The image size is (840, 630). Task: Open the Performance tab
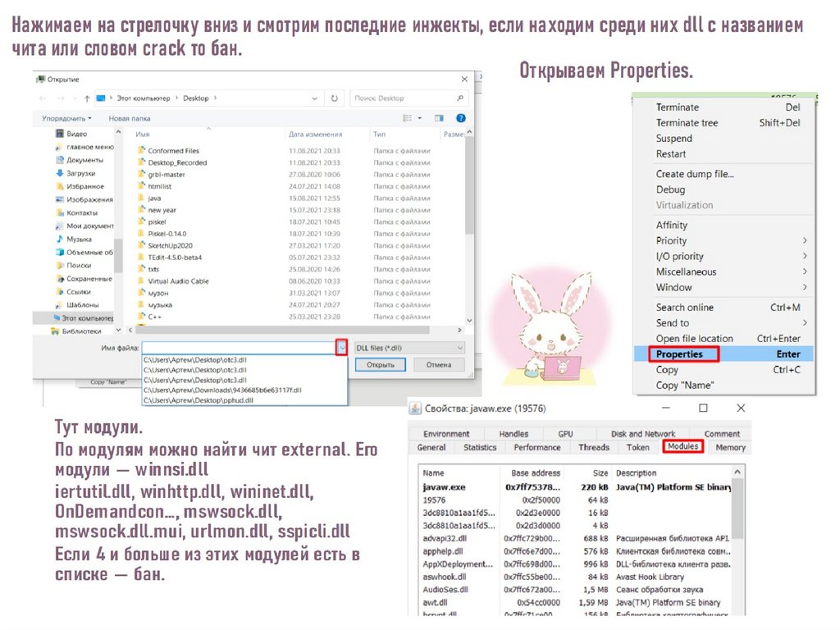coord(537,447)
